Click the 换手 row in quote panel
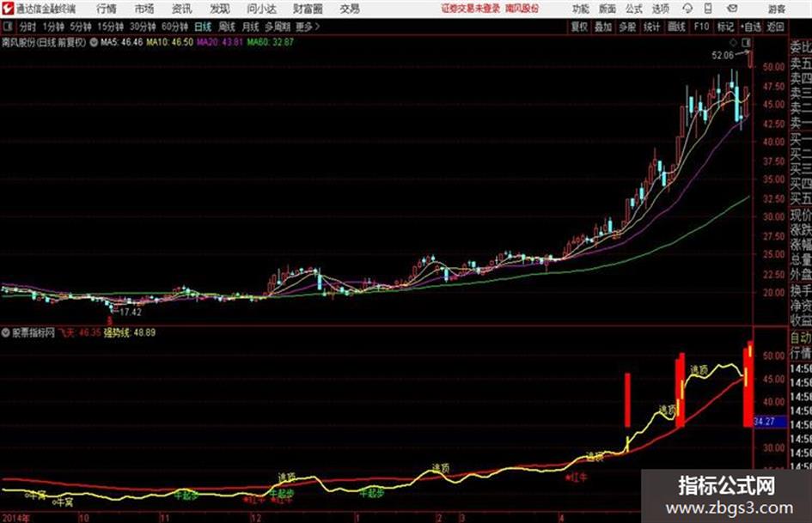This screenshot has height=523, width=812. (801, 290)
